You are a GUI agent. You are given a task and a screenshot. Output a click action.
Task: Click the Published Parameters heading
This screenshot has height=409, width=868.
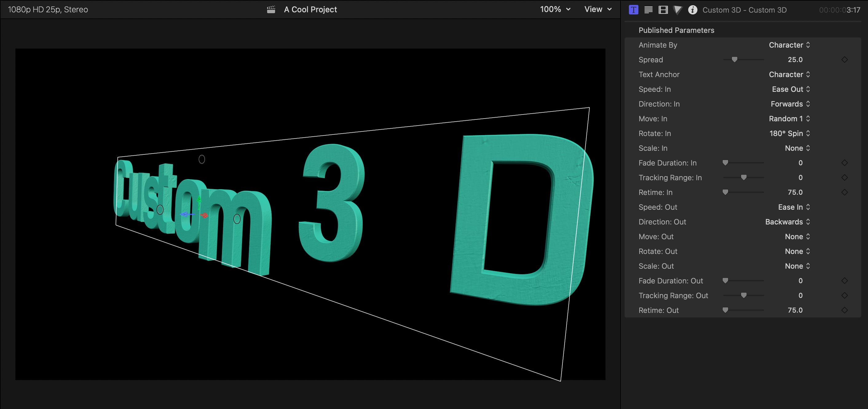(676, 30)
